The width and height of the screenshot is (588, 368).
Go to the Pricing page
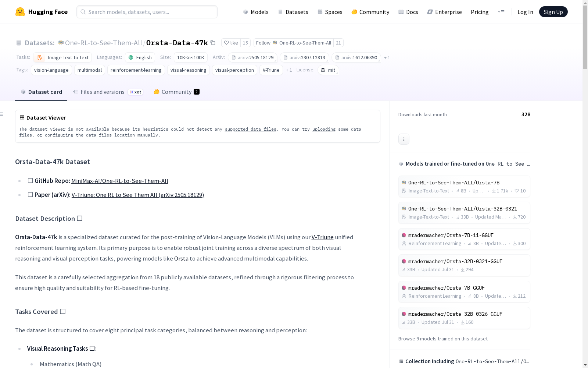[480, 12]
